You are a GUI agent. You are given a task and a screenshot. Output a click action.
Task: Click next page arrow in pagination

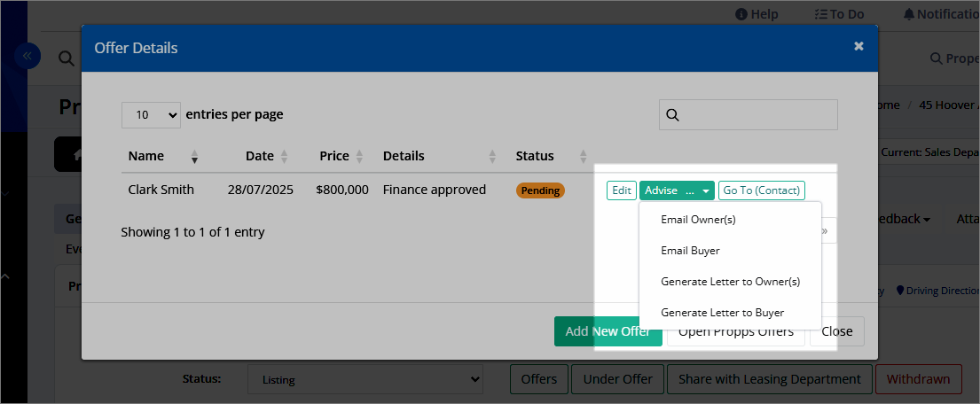click(x=827, y=231)
